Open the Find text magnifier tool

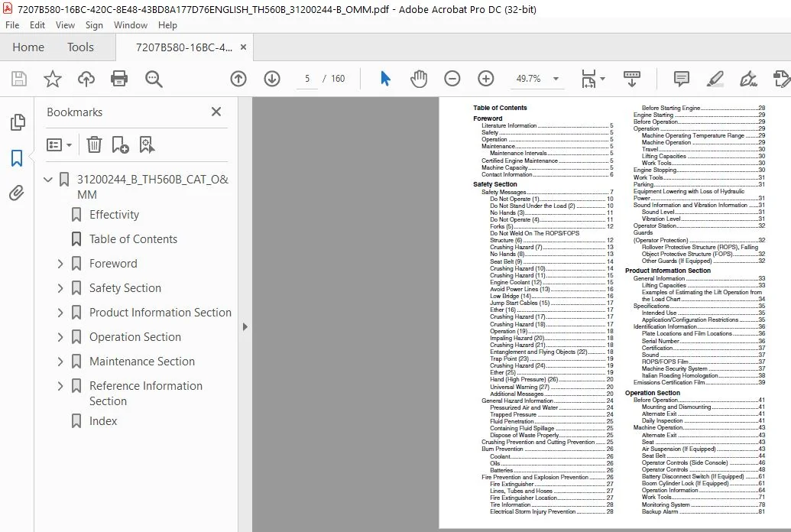pyautogui.click(x=154, y=79)
